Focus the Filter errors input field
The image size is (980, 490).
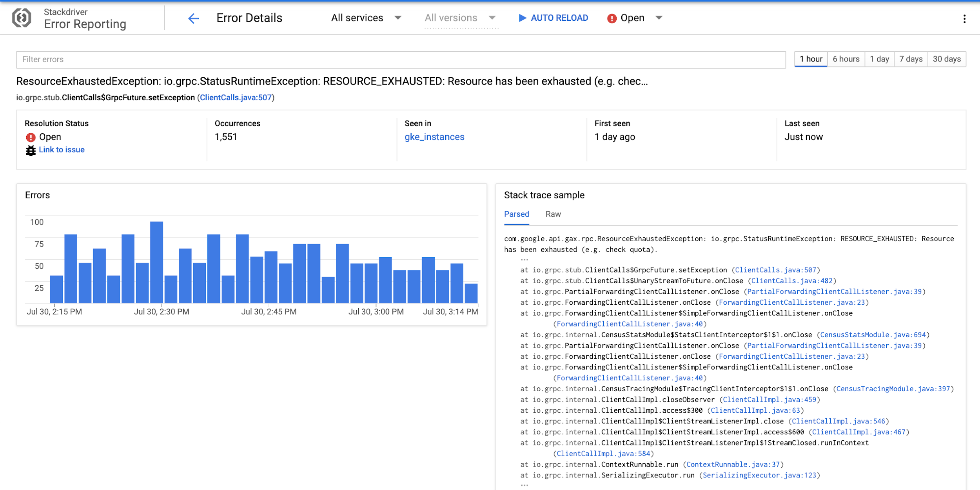click(x=401, y=60)
